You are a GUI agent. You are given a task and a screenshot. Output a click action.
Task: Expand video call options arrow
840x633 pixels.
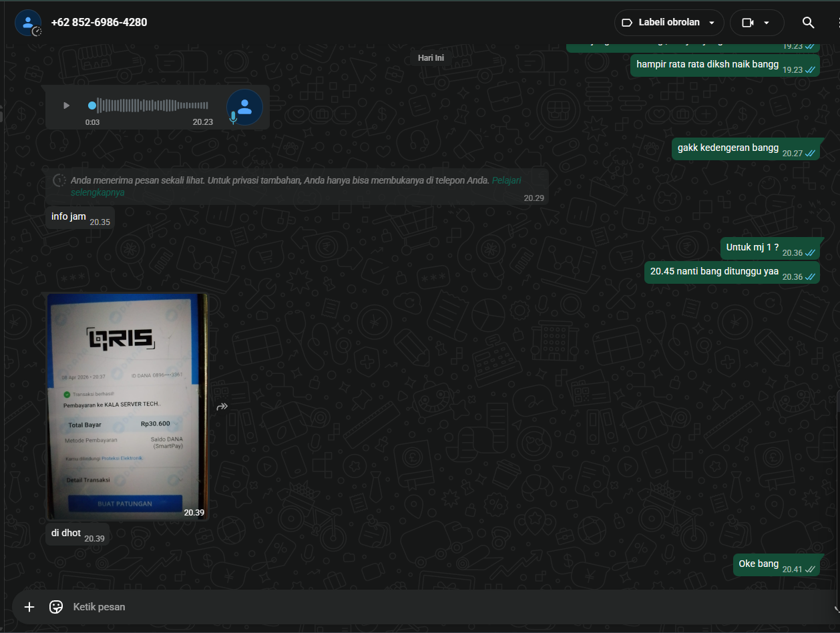point(767,23)
